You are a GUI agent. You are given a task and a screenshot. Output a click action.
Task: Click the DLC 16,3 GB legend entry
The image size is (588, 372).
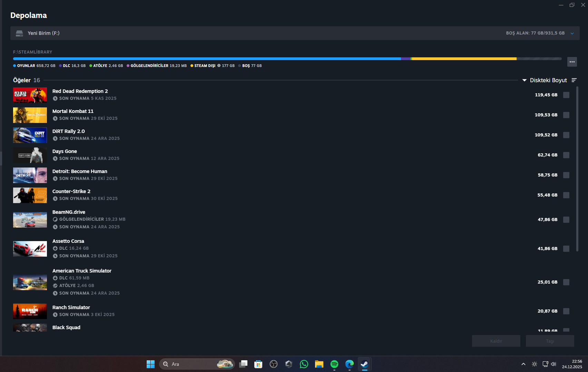pos(72,66)
